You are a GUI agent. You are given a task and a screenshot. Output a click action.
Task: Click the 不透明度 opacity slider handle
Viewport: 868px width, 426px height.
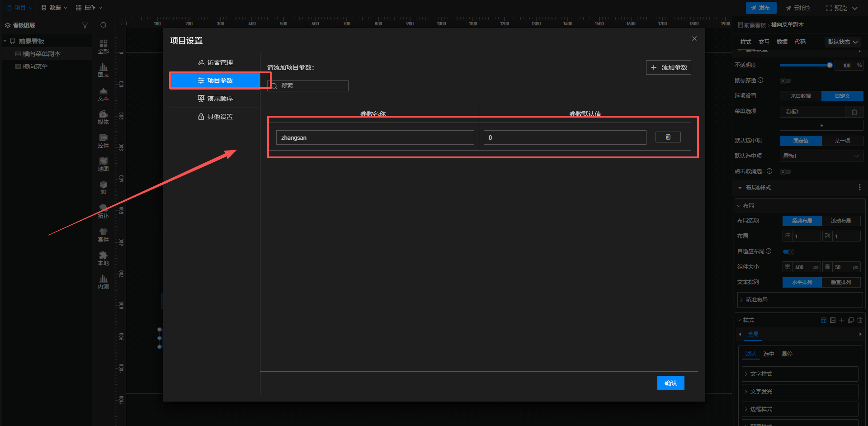(830, 65)
